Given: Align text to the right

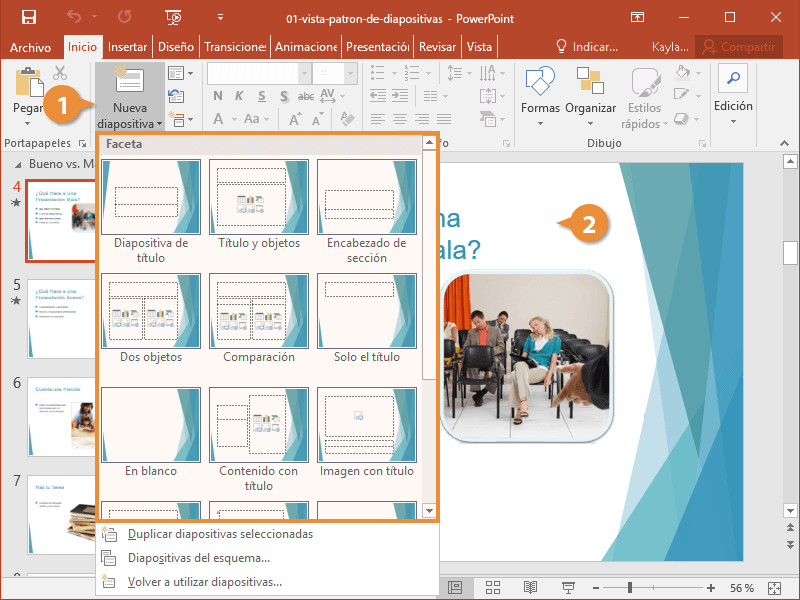Looking at the screenshot, I should click(422, 119).
